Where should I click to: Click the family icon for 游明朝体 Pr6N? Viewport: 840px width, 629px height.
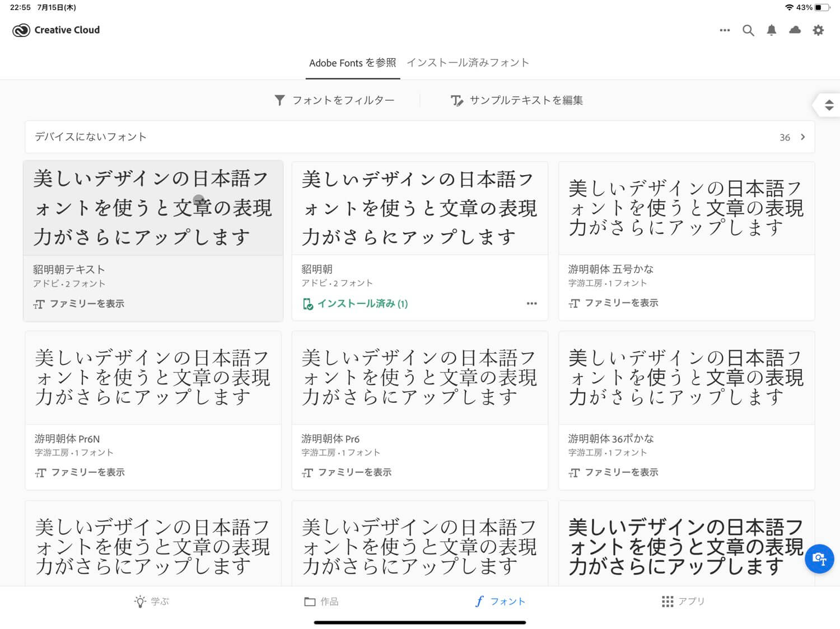point(40,473)
